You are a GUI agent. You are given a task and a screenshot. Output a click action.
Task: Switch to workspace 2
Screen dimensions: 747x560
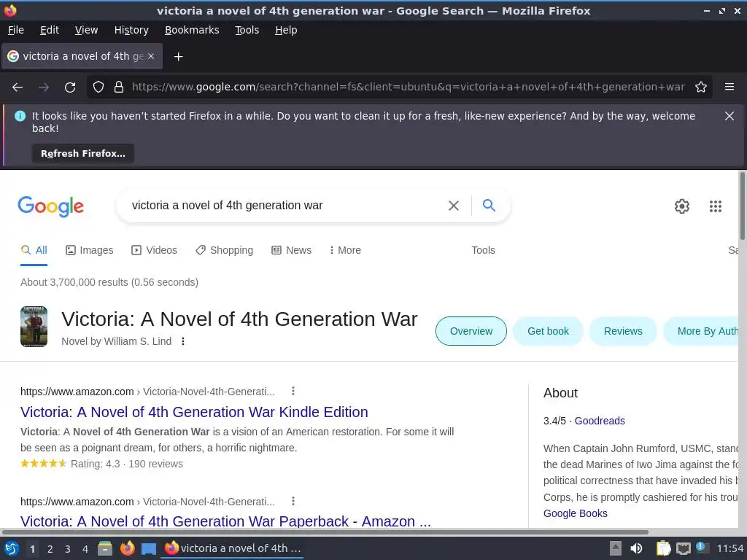point(50,549)
